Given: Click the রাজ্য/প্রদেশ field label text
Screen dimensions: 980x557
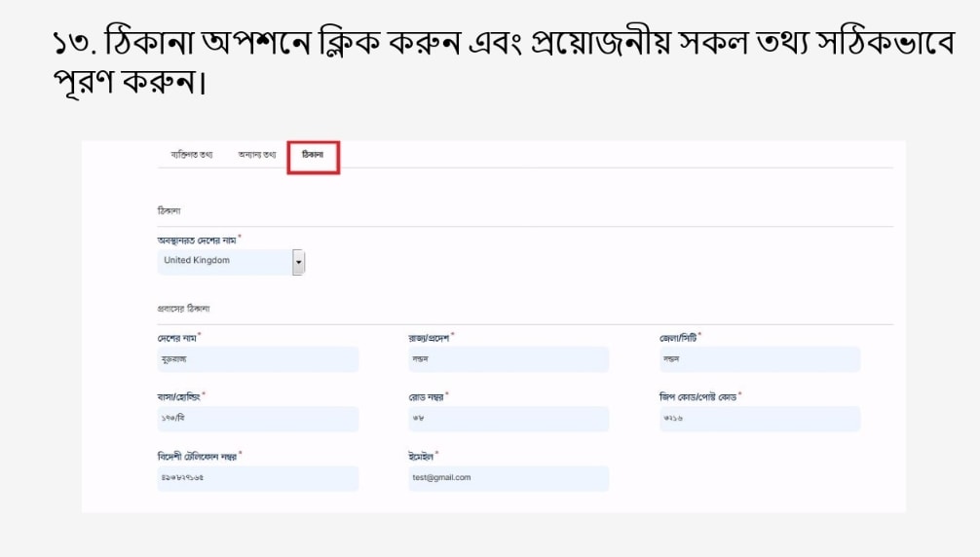Looking at the screenshot, I should (x=430, y=337).
